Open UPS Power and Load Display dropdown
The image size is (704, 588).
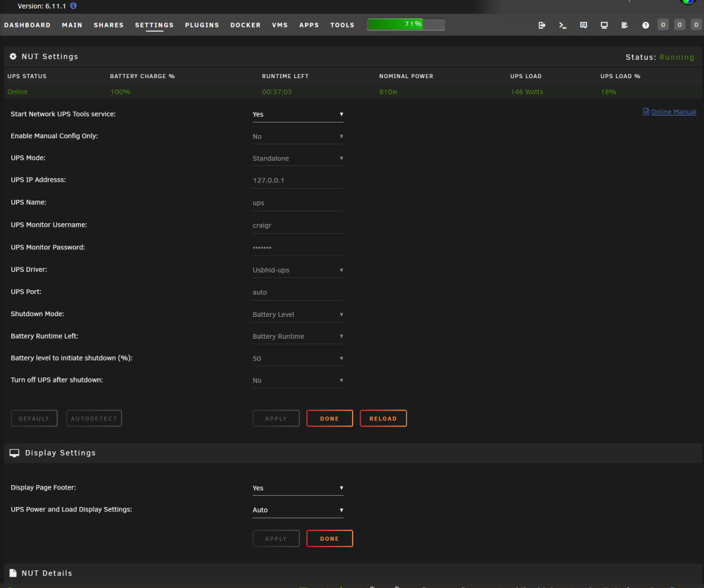(x=298, y=510)
